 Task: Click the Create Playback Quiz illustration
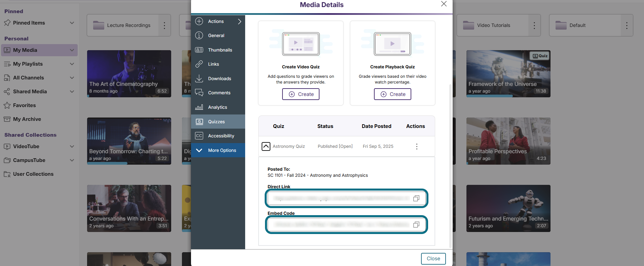(x=392, y=44)
